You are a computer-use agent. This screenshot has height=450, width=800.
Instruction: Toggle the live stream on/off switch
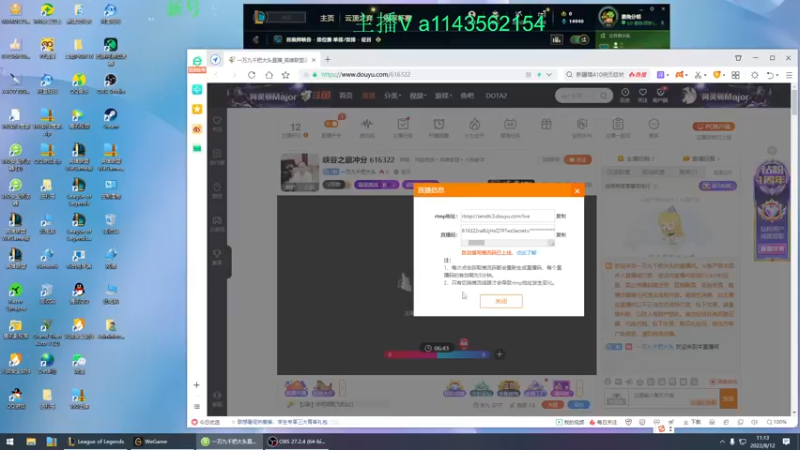(x=331, y=124)
